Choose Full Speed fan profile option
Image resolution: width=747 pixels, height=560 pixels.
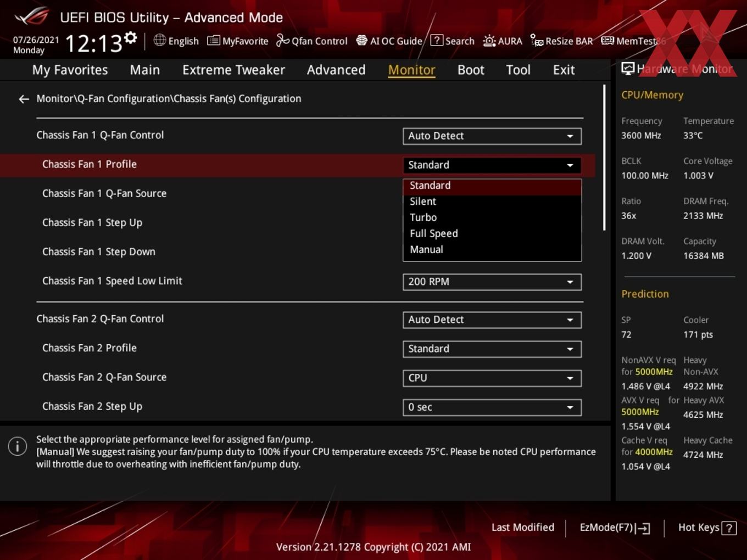point(492,233)
